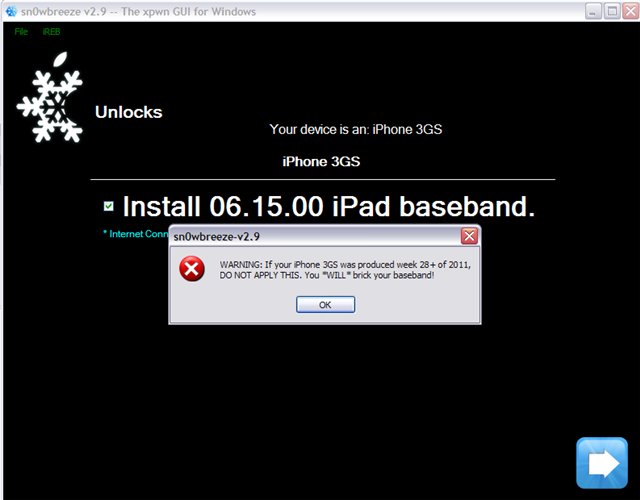Select the Install 06.15.00 iPad baseband label
This screenshot has height=500, width=640.
pos(329,206)
